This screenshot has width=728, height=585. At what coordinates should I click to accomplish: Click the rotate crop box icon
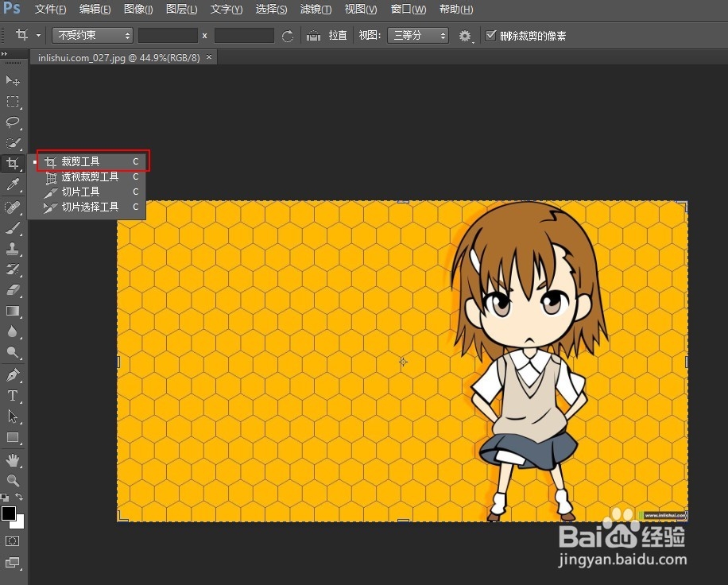click(288, 35)
